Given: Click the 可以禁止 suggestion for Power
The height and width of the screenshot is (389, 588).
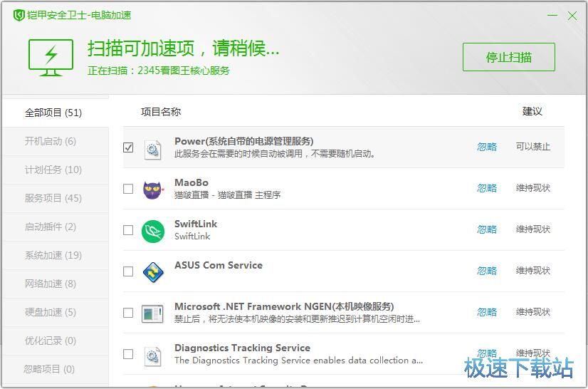Looking at the screenshot, I should 533,147.
